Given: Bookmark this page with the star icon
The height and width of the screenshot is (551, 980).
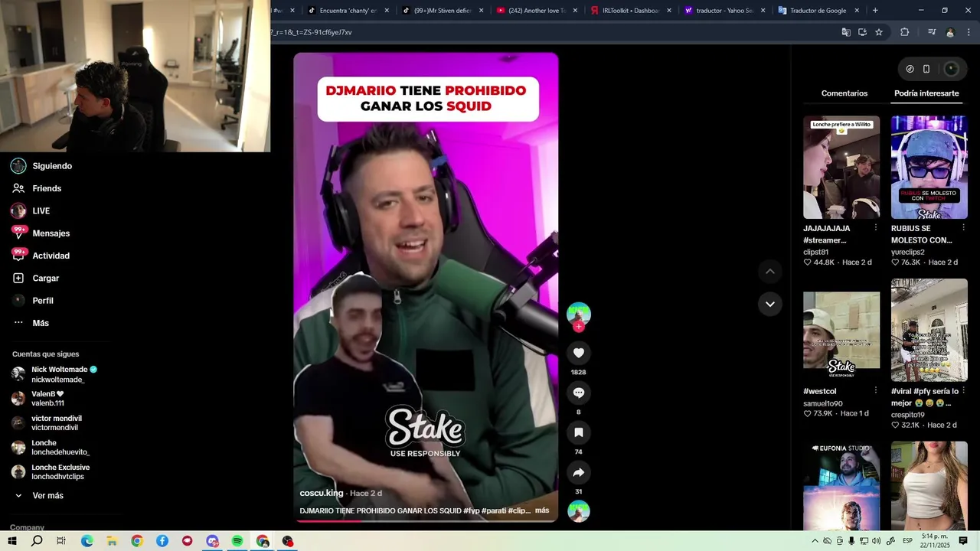Looking at the screenshot, I should click(x=879, y=32).
